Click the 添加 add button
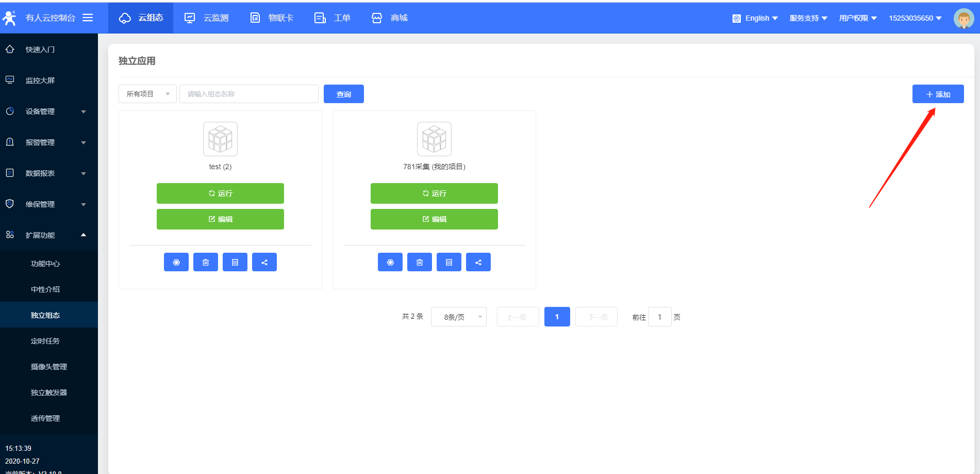Viewport: 980px width, 474px height. click(x=938, y=94)
